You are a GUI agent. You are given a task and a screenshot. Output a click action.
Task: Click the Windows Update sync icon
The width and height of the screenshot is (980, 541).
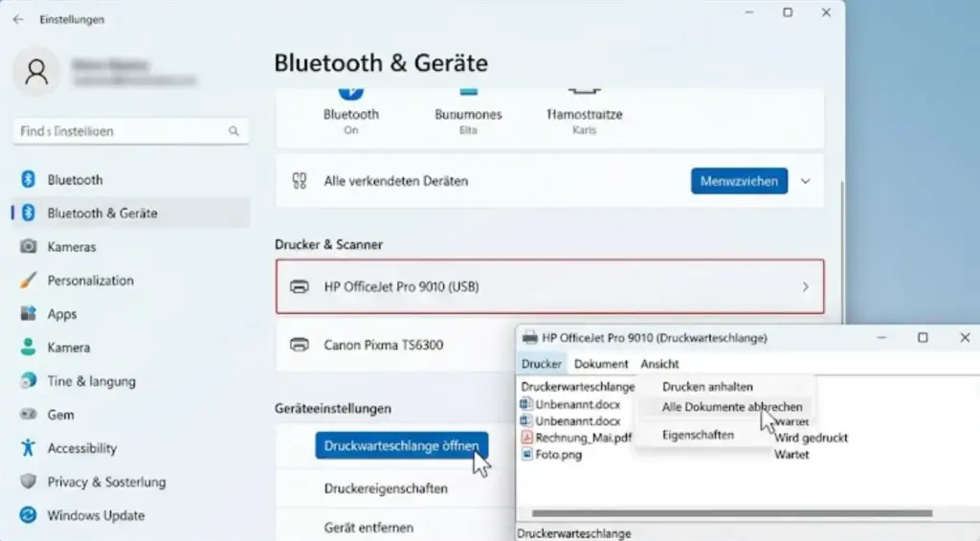click(28, 515)
